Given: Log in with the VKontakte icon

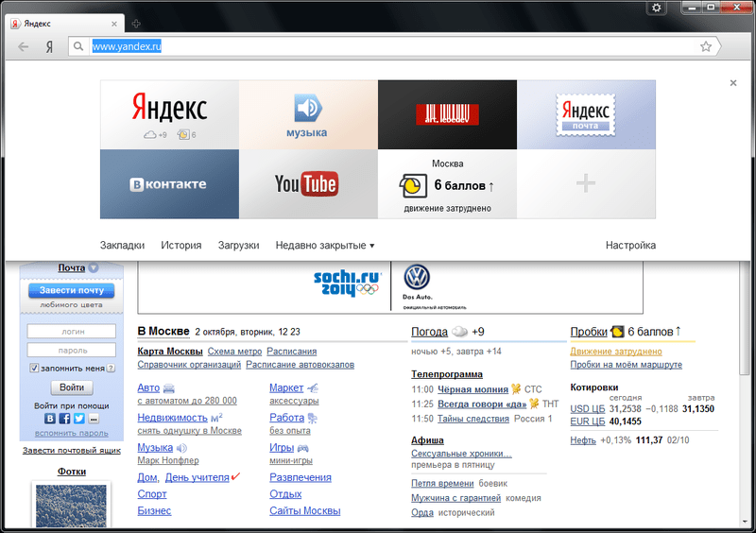Looking at the screenshot, I should (50, 419).
